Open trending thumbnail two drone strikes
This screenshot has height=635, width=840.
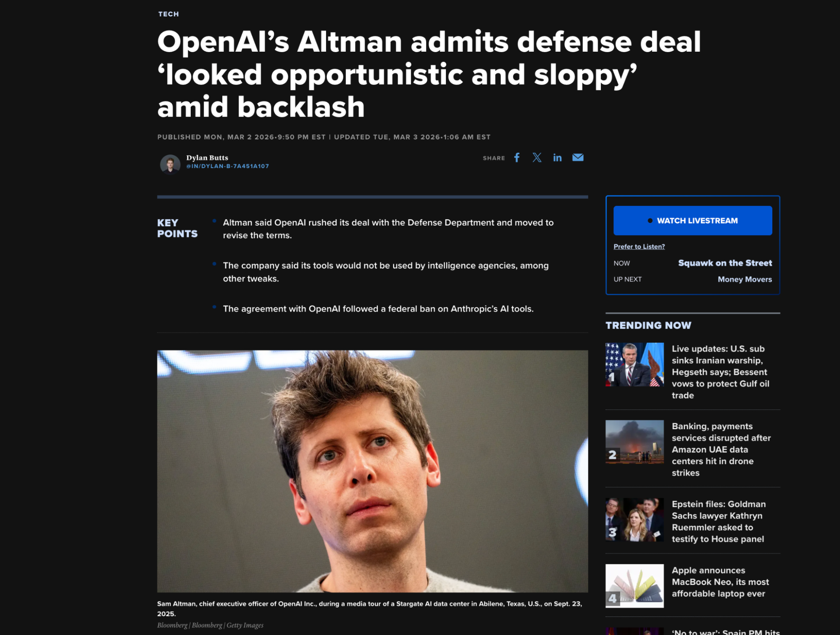(635, 442)
